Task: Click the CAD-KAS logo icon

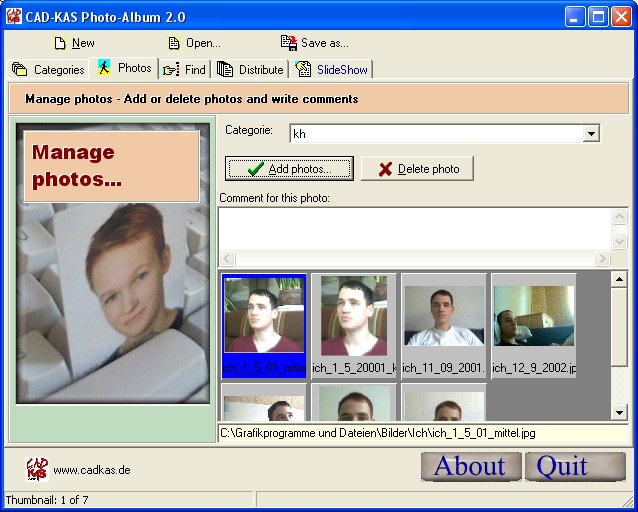Action: click(37, 468)
